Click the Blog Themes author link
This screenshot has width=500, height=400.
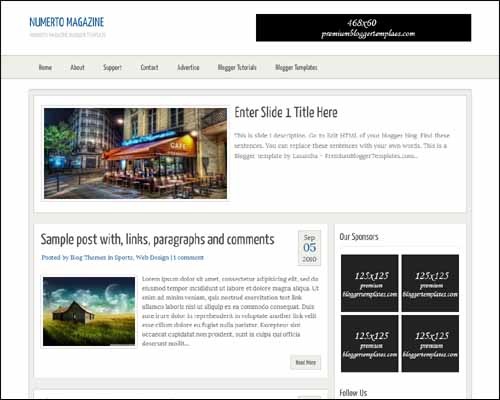coord(88,257)
